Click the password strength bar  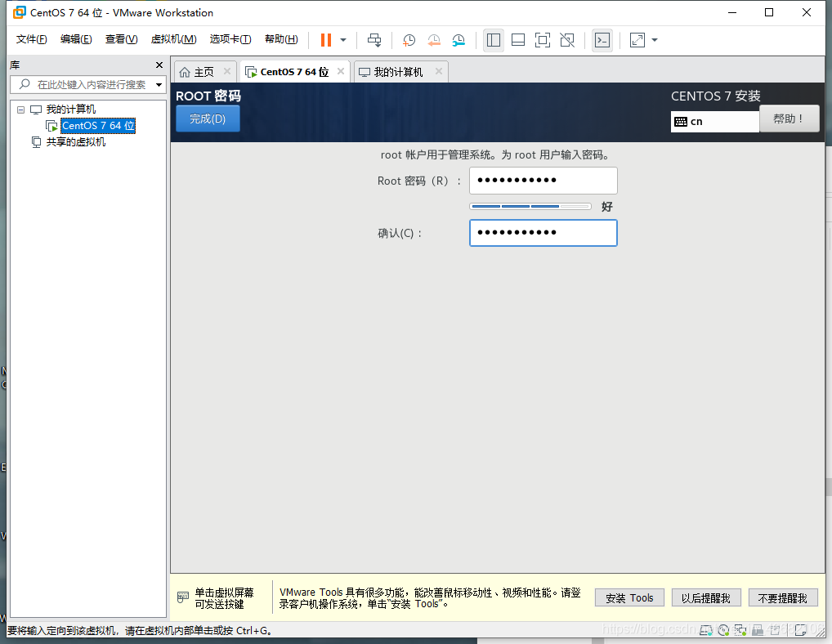coord(530,206)
